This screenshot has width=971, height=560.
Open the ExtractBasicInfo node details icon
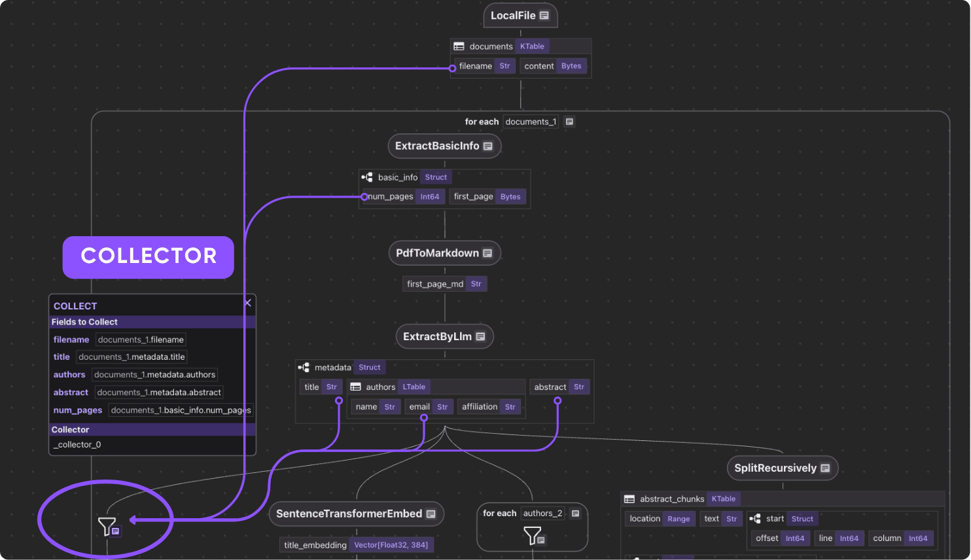pos(487,146)
